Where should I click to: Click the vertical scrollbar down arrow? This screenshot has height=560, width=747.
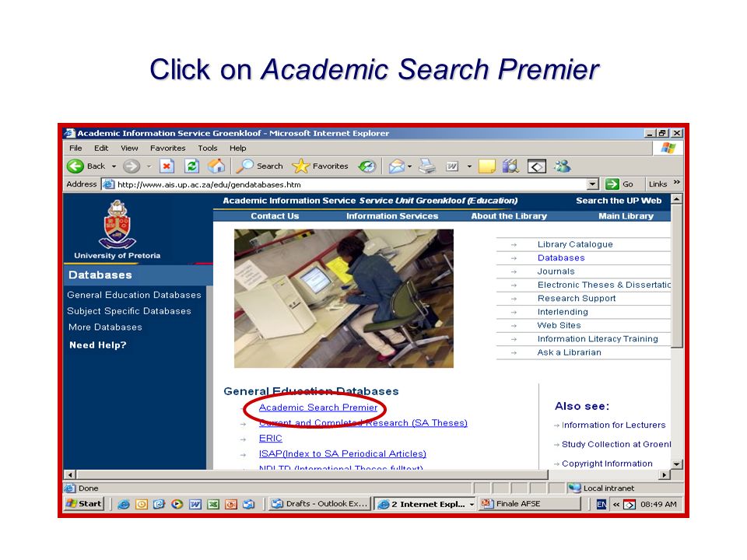pos(676,464)
